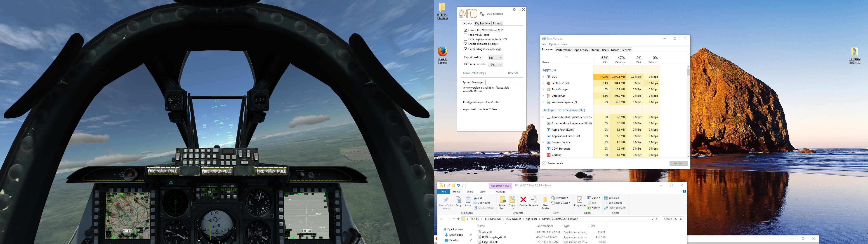Uncheck Enable clickable displays checkbox
Screen dimensions: 868x244
(x=466, y=44)
